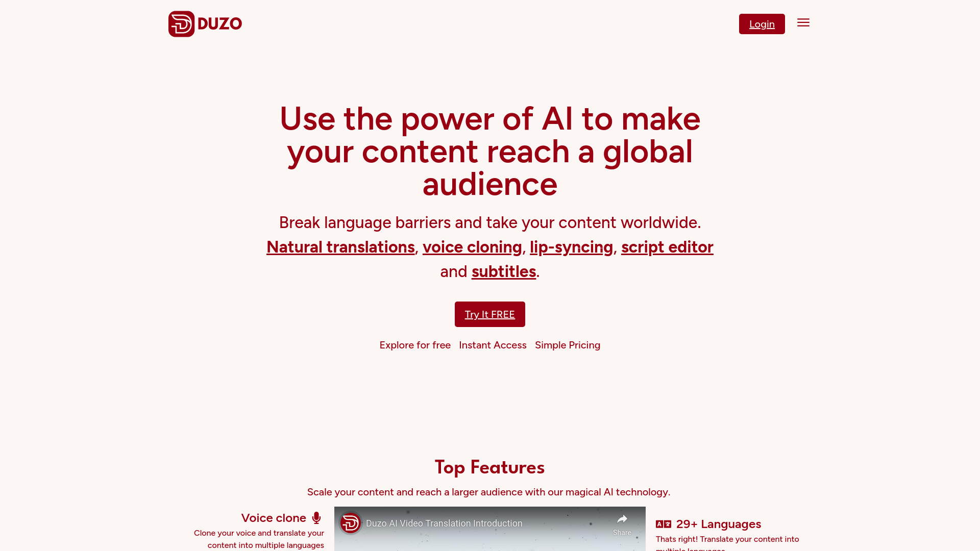
Task: Toggle Simple Pricing section visibility
Action: coord(568,344)
